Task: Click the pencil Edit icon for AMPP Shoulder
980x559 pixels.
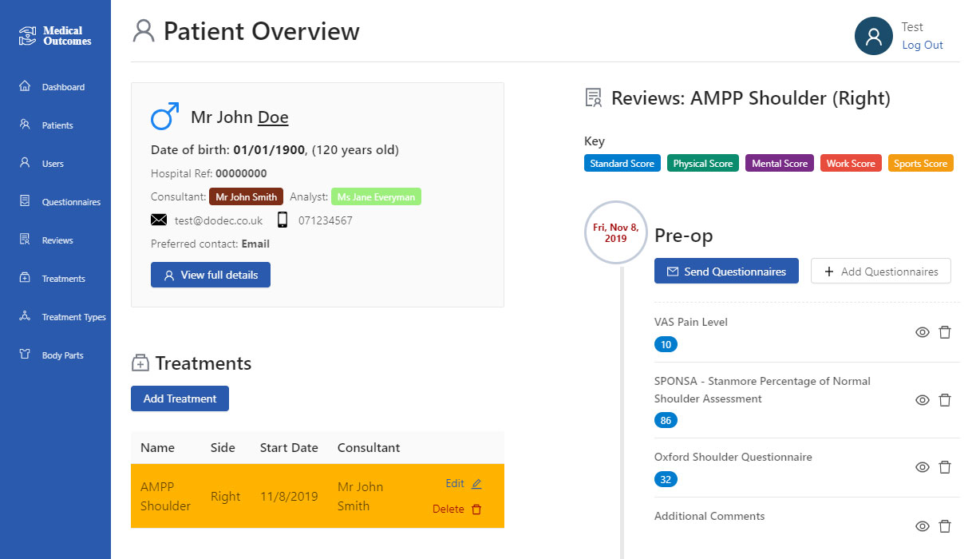Action: 477,484
